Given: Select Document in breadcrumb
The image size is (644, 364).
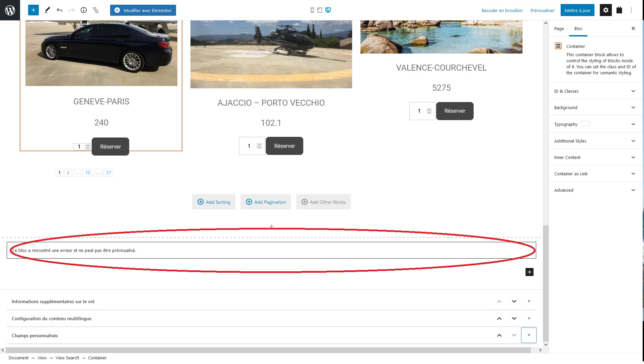Looking at the screenshot, I should point(18,358).
